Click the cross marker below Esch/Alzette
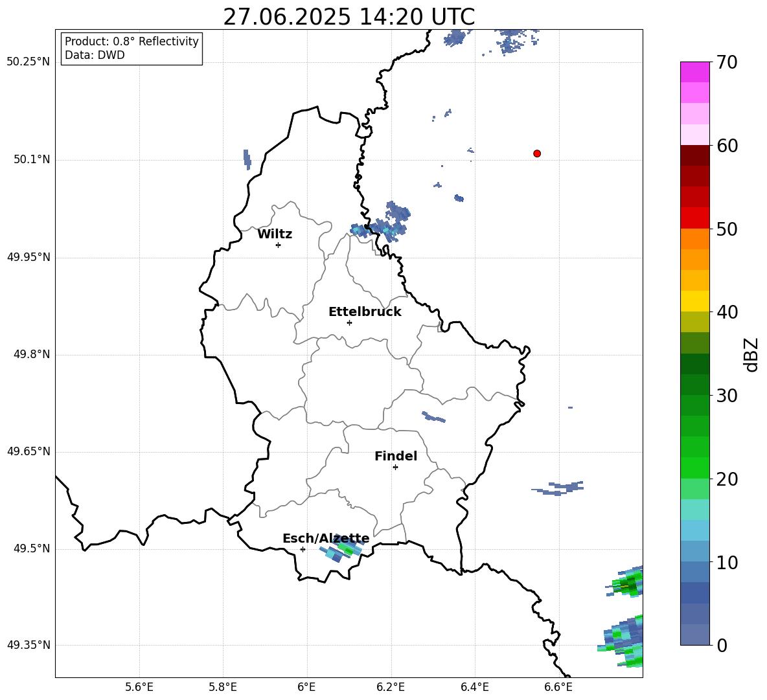 [303, 549]
